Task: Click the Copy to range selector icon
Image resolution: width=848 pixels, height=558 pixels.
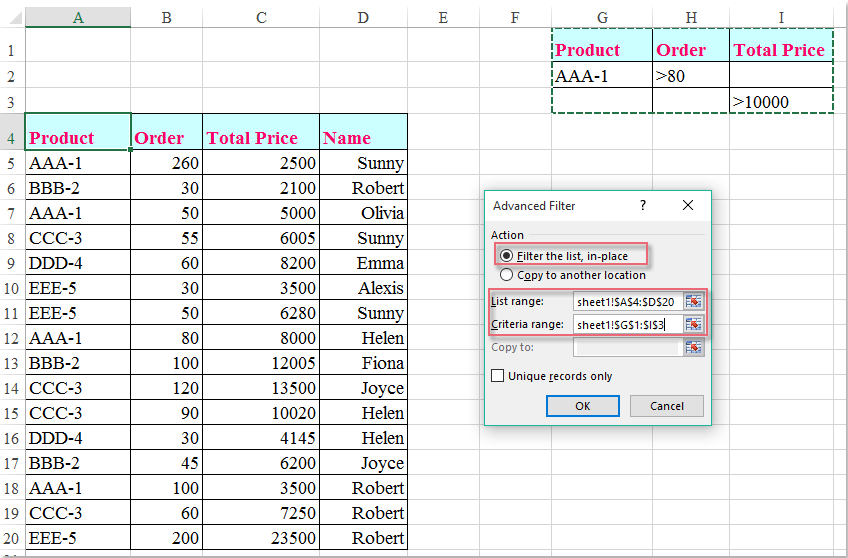Action: (x=694, y=347)
